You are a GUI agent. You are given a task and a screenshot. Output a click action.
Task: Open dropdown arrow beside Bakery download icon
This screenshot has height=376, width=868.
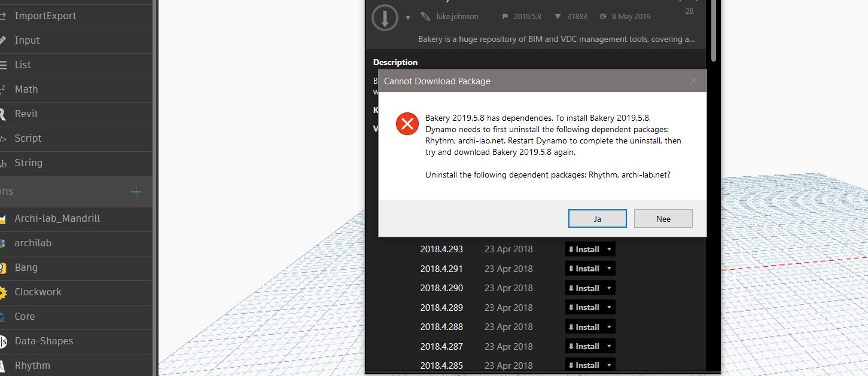(x=408, y=18)
